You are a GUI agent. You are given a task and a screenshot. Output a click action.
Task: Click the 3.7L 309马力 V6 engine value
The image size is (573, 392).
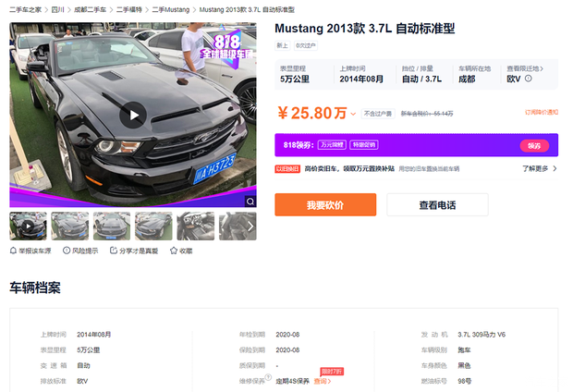click(x=482, y=335)
